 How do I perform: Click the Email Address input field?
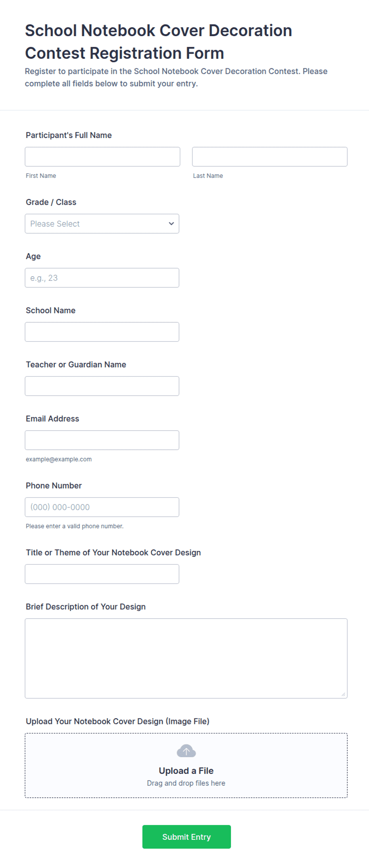click(102, 440)
